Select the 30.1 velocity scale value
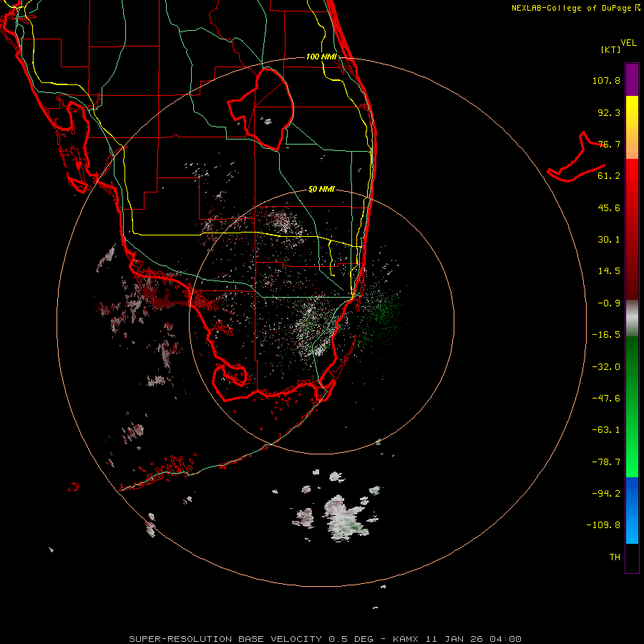The width and height of the screenshot is (644, 644). pos(609,240)
